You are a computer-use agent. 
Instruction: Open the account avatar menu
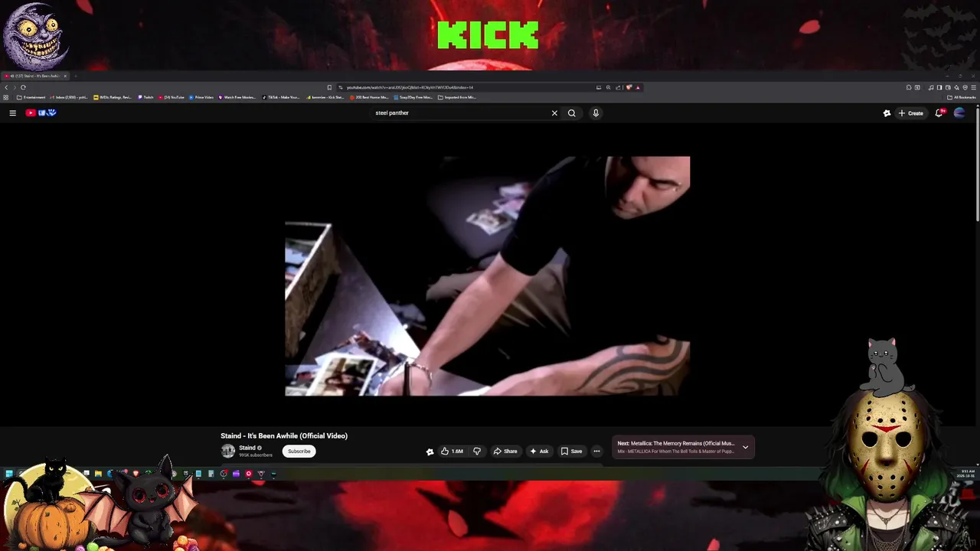(959, 112)
